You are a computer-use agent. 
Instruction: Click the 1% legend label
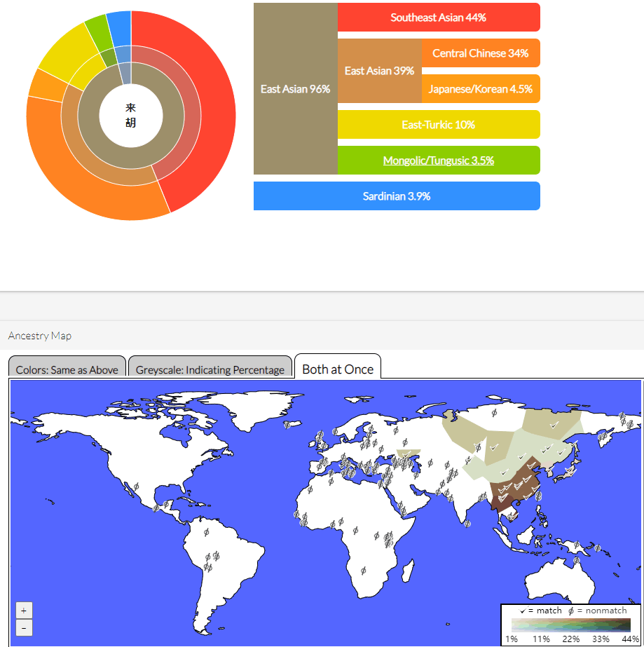pyautogui.click(x=512, y=639)
